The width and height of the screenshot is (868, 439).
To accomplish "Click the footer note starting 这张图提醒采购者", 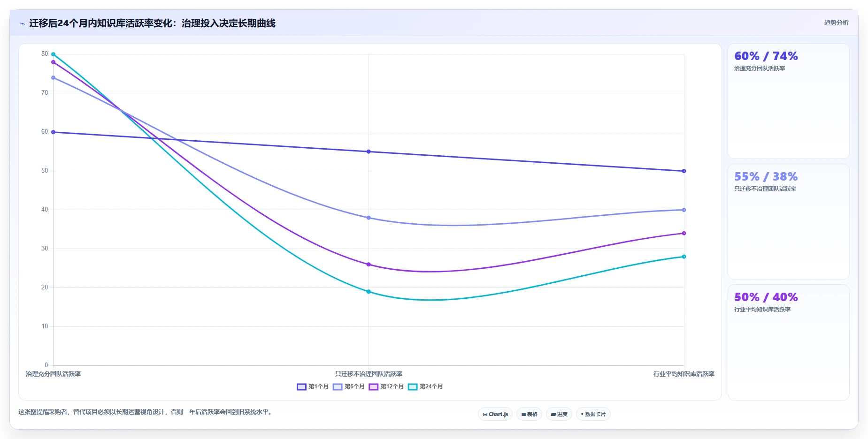I will [146, 412].
